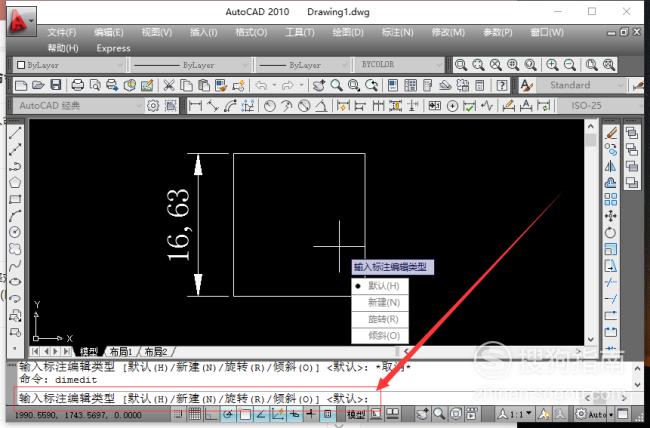The image size is (650, 428).
Task: Choose 倾斜(O) in the popup menu
Action: click(x=380, y=336)
